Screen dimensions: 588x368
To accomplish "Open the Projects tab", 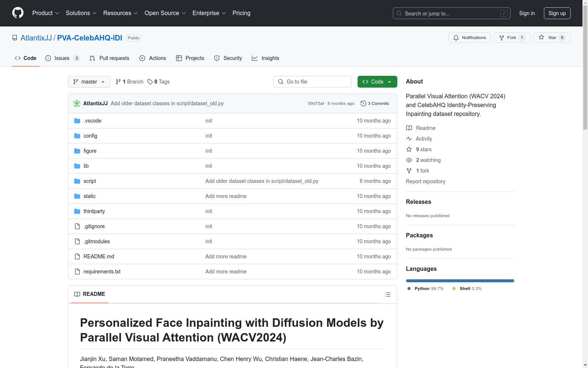I will tap(190, 58).
